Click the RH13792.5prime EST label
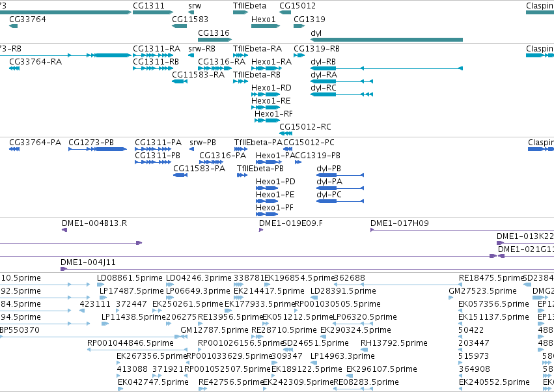The height and width of the screenshot is (392, 554). point(394,343)
